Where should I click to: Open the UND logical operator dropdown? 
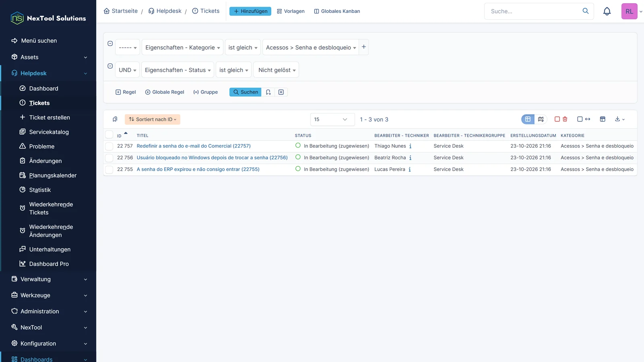127,70
